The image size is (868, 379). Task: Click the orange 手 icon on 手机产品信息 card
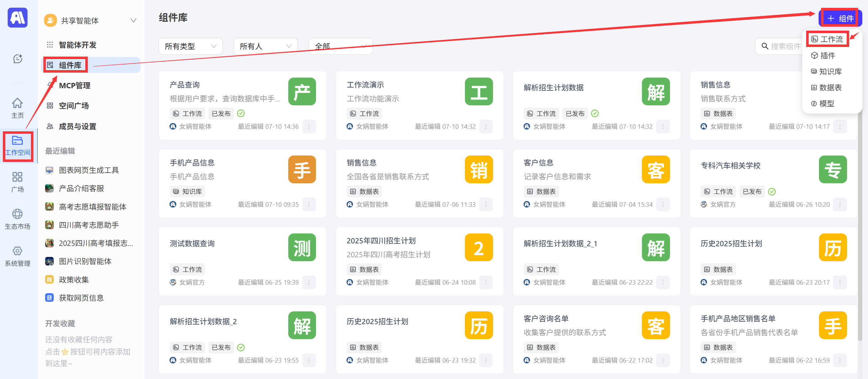click(x=302, y=169)
